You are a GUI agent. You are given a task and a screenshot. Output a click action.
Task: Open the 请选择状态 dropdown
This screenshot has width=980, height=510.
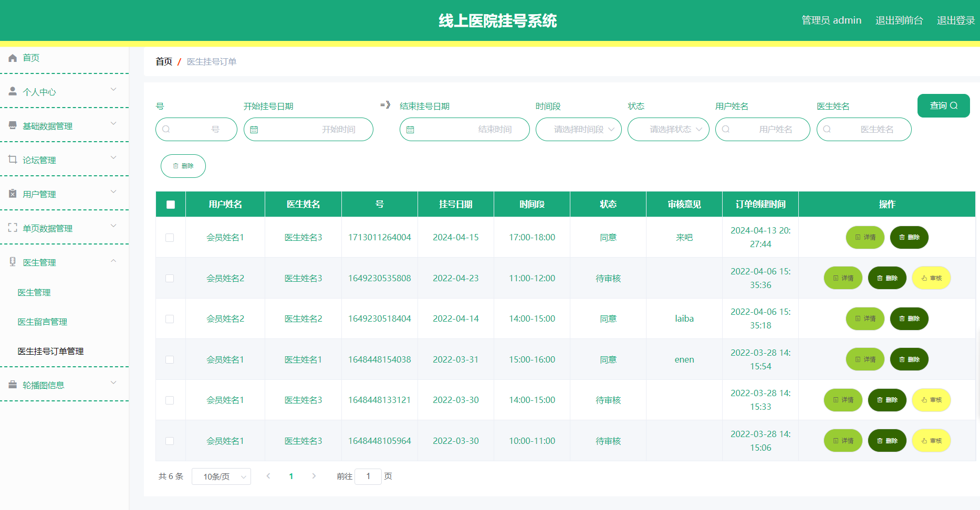point(668,129)
